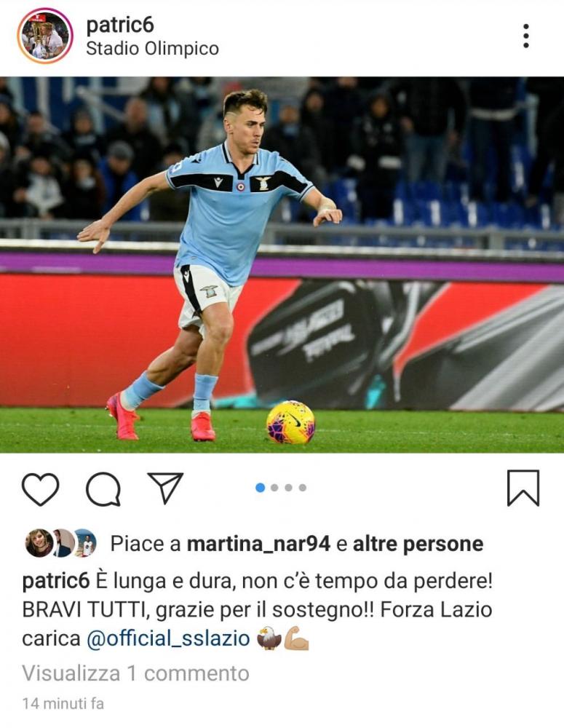The width and height of the screenshot is (564, 728).
Task: Select the first carousel dot indicator
Action: (x=261, y=488)
